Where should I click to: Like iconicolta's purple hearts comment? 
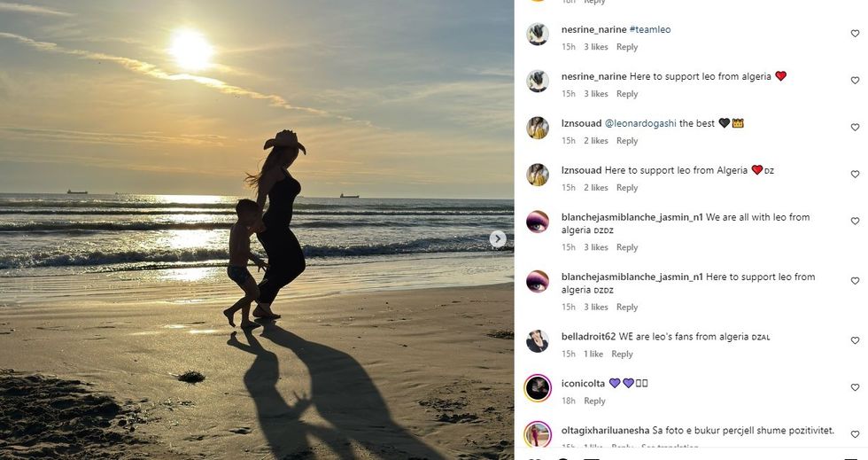coord(855,387)
